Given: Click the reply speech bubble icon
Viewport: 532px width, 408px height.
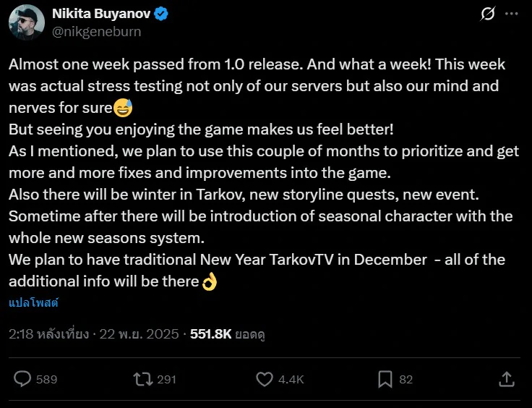Looking at the screenshot, I should pos(23,378).
